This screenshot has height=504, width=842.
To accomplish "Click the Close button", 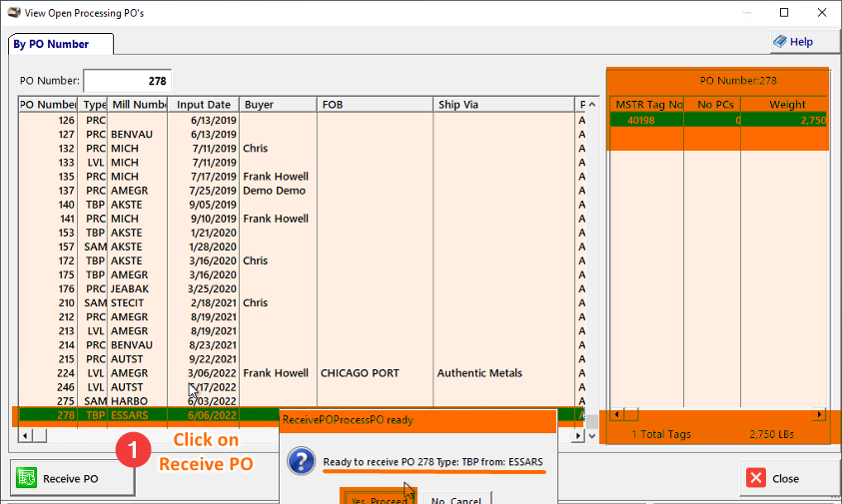I will 787,478.
